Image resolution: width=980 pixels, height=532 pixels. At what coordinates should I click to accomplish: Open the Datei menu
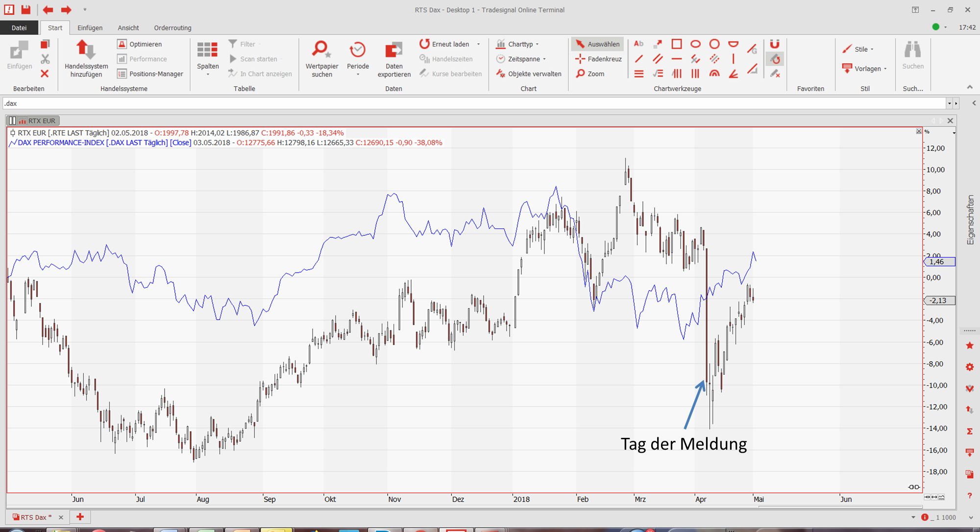click(19, 28)
